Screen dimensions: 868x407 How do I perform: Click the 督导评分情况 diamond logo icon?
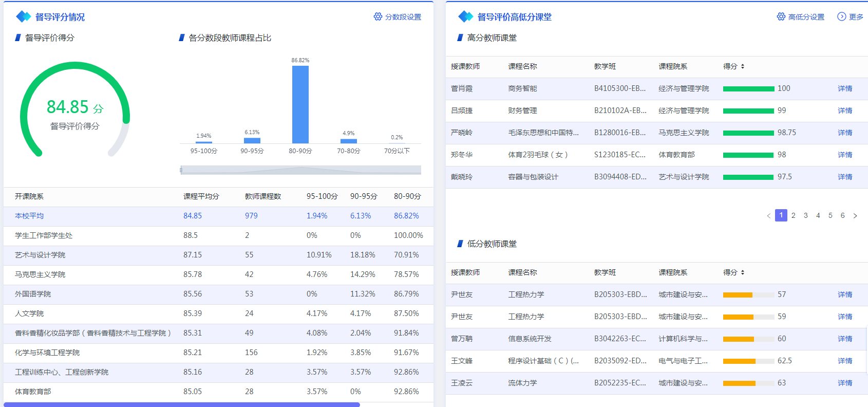pos(24,17)
